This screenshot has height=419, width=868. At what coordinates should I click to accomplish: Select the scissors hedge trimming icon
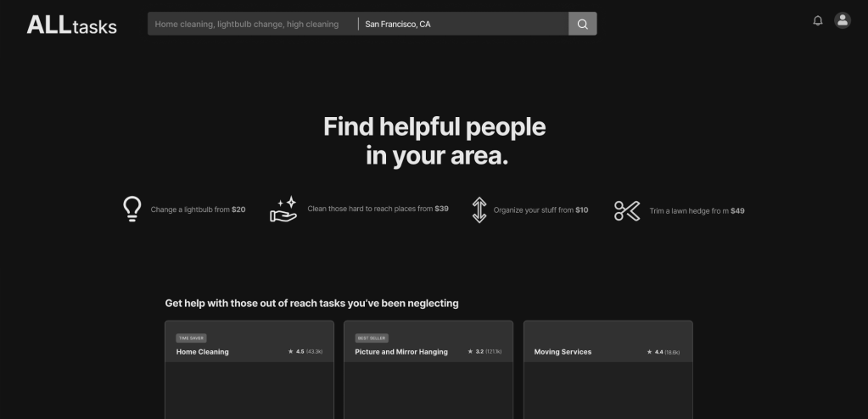click(627, 210)
